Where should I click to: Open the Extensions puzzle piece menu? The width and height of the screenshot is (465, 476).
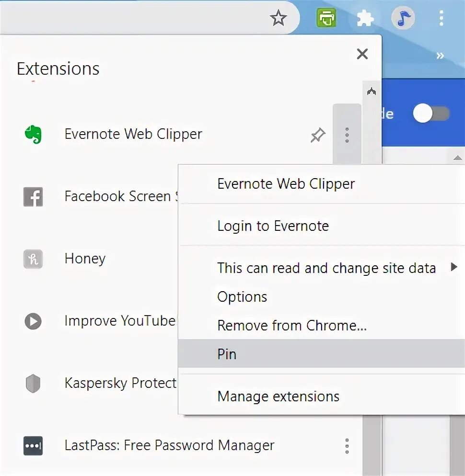click(365, 19)
